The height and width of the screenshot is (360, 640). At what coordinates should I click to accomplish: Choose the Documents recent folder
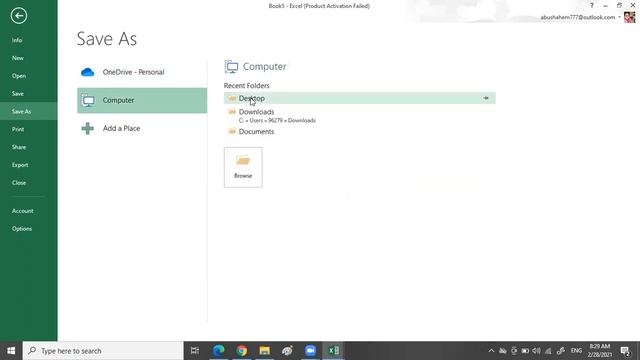point(360,131)
